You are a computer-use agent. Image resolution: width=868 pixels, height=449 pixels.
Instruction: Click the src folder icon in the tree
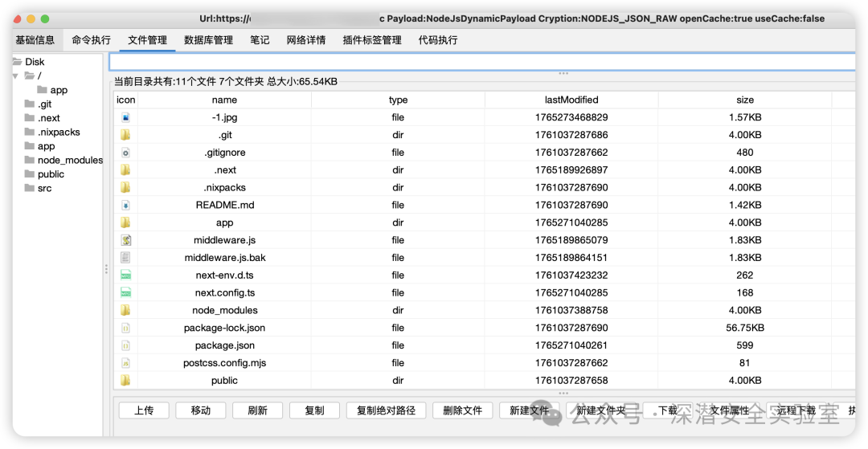pos(30,188)
